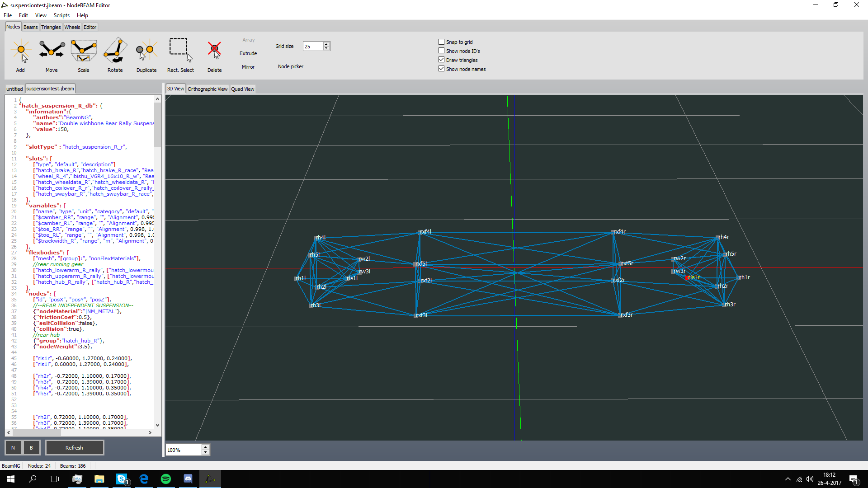Open Microsoft Edge from taskbar
This screenshot has height=488, width=868.
pos(144,479)
